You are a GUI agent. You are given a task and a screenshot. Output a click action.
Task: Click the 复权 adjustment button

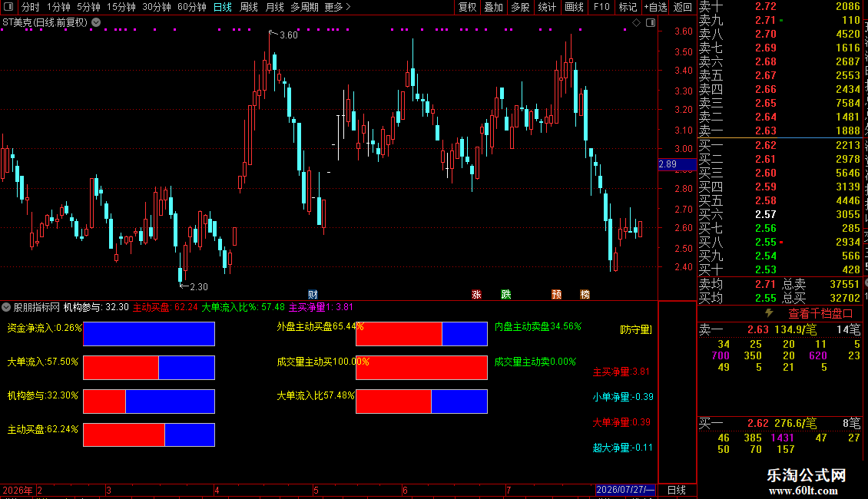click(467, 7)
